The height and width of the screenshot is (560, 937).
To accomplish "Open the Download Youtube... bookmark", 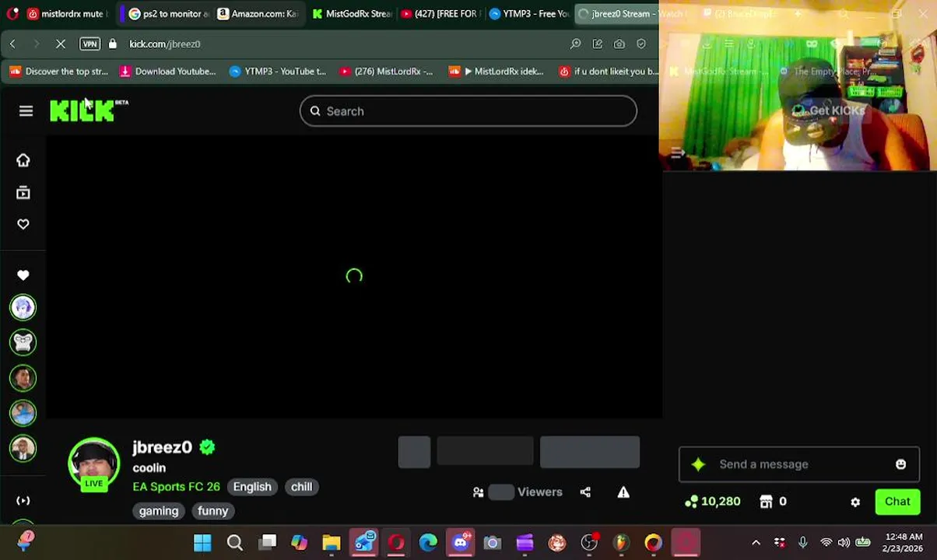I will 167,72.
